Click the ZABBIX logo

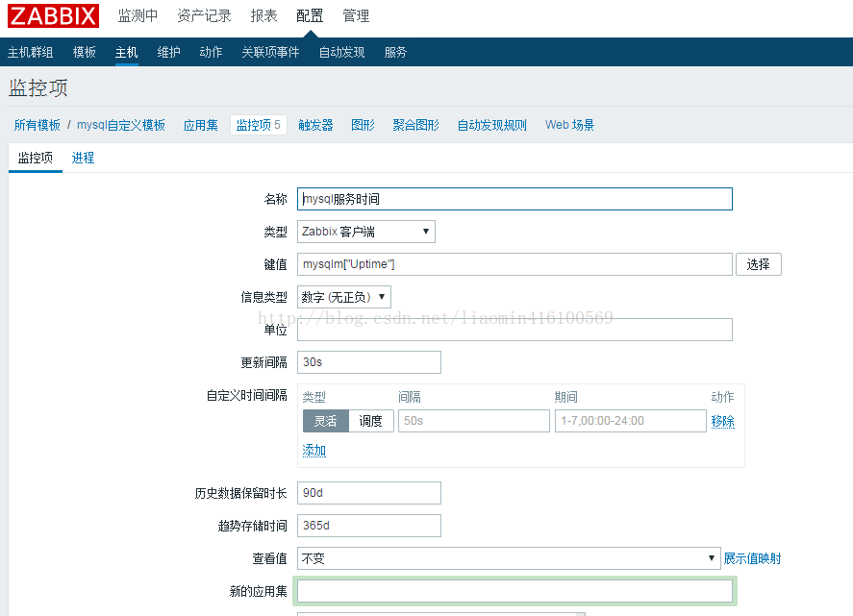(53, 15)
